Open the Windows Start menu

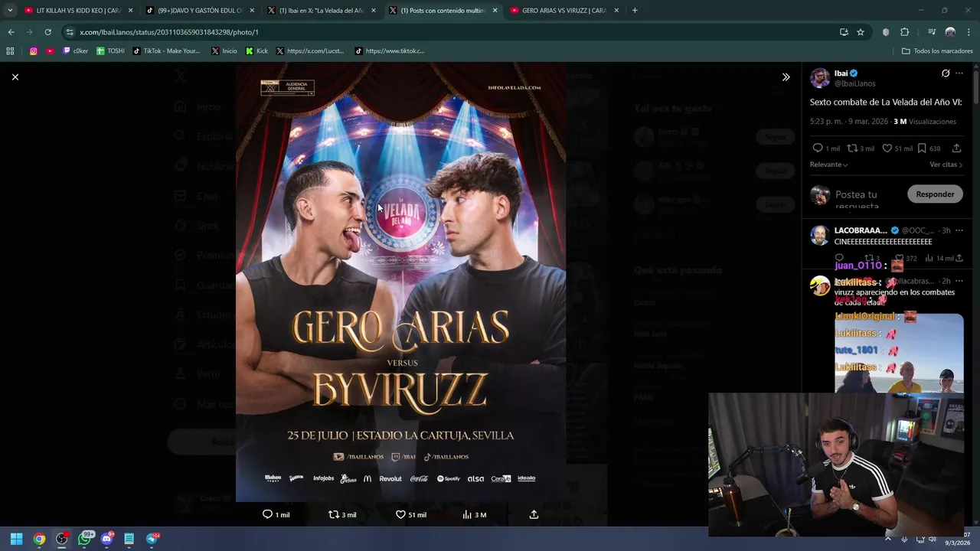point(16,539)
